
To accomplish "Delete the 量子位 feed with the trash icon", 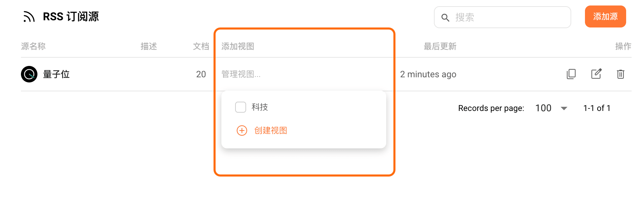I will coord(621,74).
